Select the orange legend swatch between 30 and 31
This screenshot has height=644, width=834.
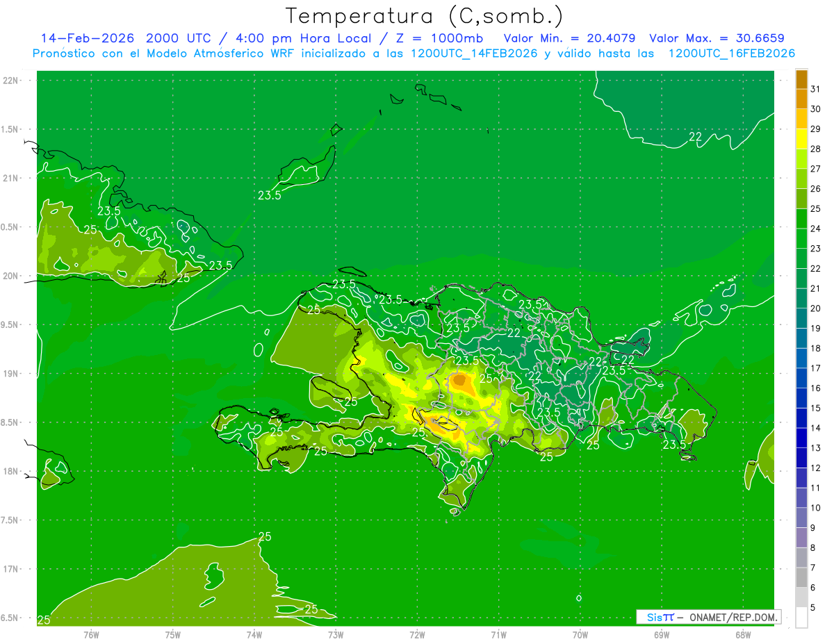[x=801, y=99]
